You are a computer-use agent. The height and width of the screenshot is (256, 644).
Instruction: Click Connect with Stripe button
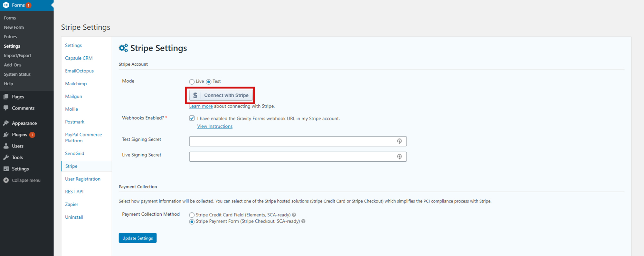click(221, 95)
